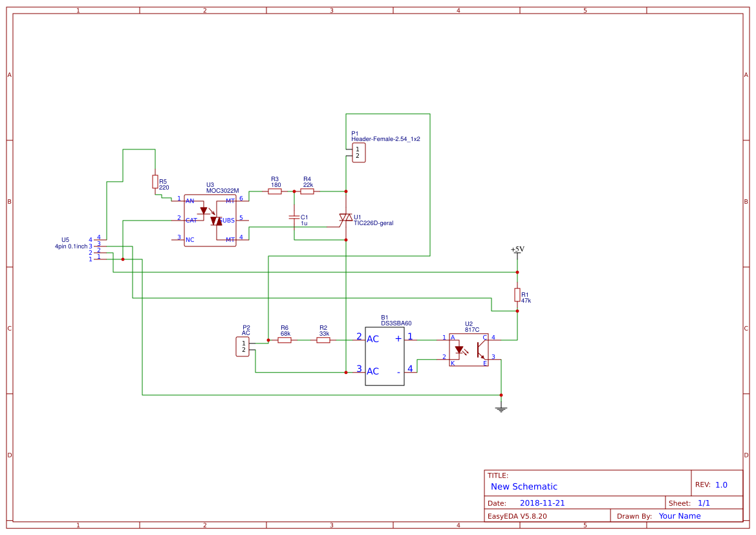
Task: Select the P1 Header-Female connector symbol
Action: coord(358,153)
